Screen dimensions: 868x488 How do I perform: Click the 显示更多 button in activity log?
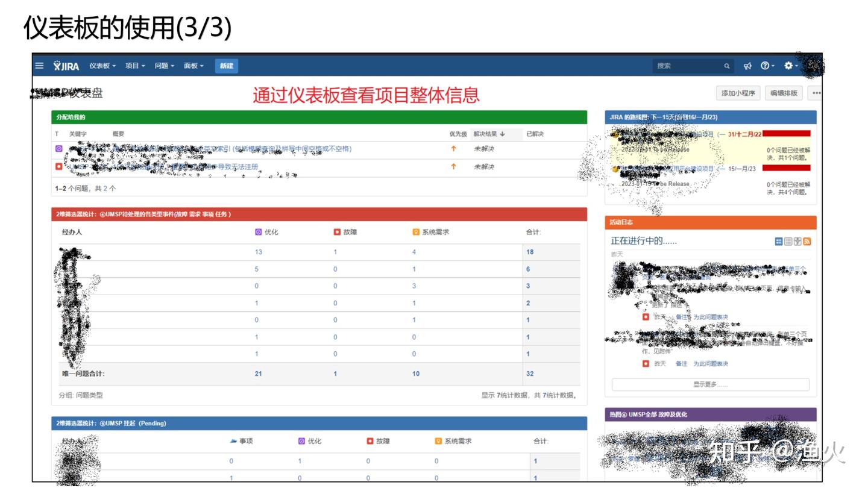(710, 384)
